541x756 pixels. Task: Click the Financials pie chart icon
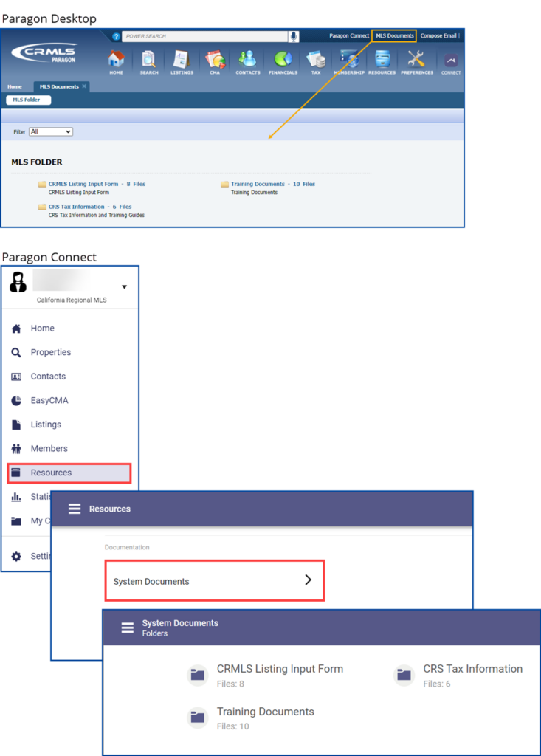(x=283, y=61)
